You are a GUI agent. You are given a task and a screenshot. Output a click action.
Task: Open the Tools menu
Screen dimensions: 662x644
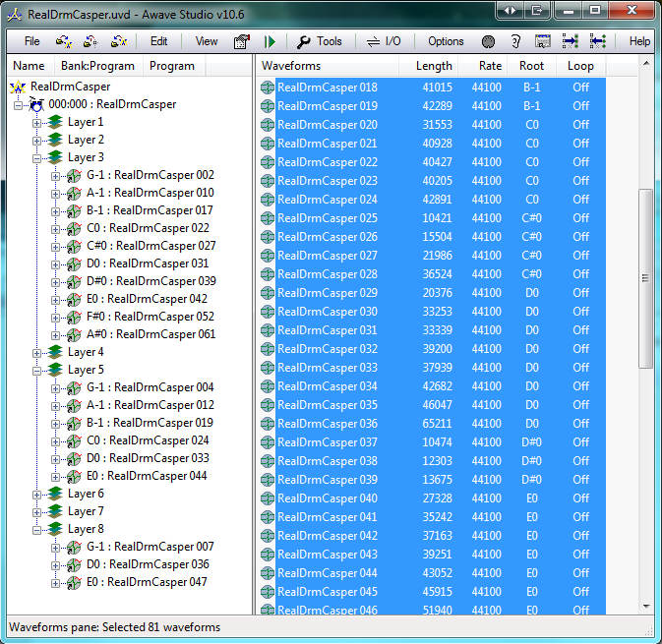[x=319, y=41]
